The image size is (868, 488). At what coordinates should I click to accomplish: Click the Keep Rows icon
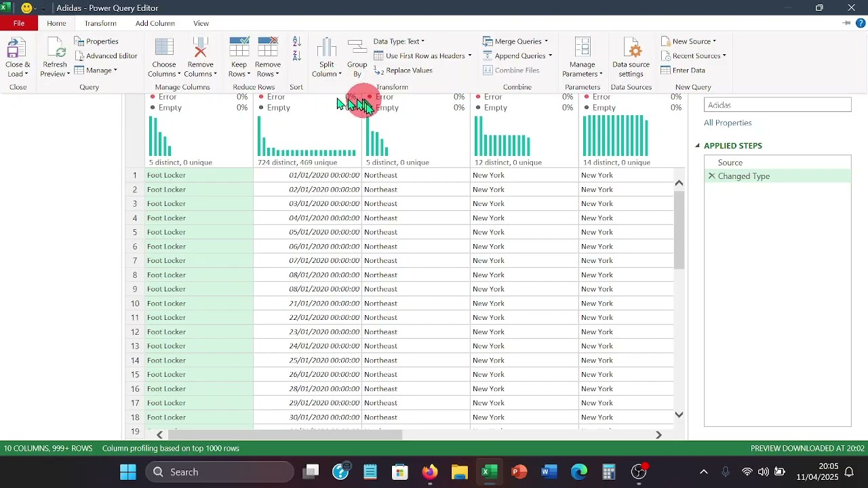[x=239, y=47]
